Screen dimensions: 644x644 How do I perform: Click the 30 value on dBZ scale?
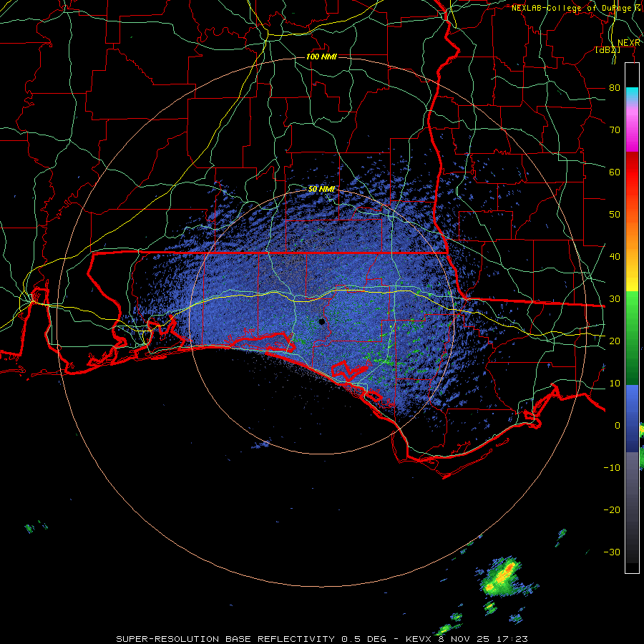tap(615, 298)
